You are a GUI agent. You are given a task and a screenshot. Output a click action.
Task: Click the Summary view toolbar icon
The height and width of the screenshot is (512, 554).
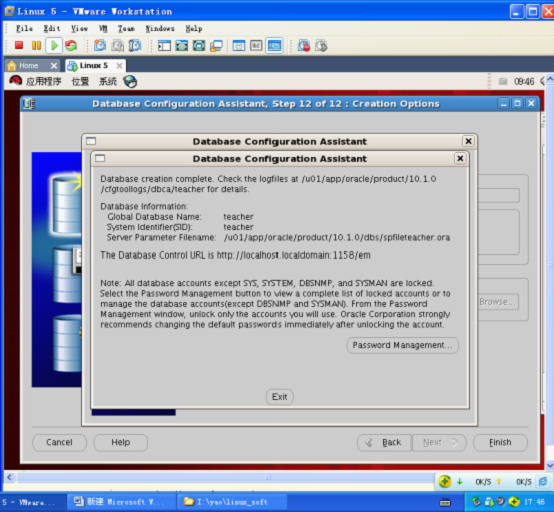coord(239,46)
